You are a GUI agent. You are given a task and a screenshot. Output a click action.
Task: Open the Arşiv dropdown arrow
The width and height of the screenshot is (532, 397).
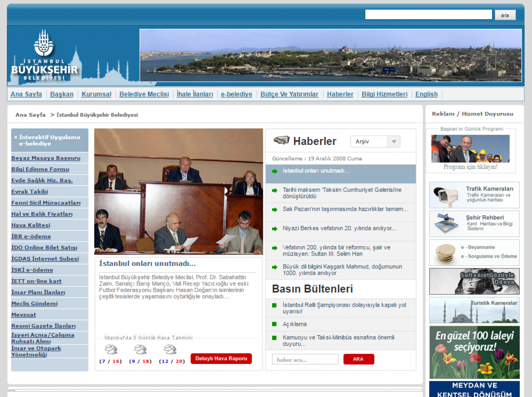[393, 142]
